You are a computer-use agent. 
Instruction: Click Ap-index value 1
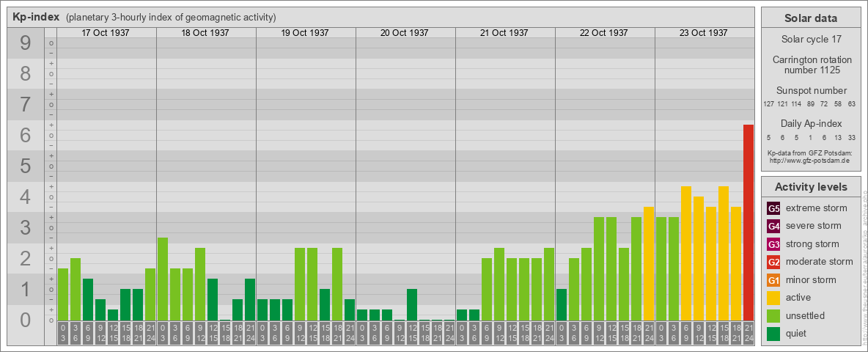[x=811, y=137]
